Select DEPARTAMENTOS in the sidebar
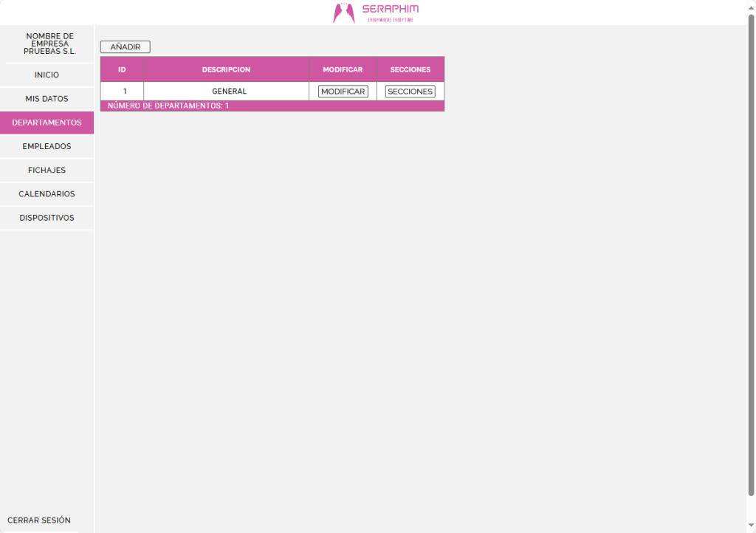Image resolution: width=756 pixels, height=533 pixels. coord(47,123)
